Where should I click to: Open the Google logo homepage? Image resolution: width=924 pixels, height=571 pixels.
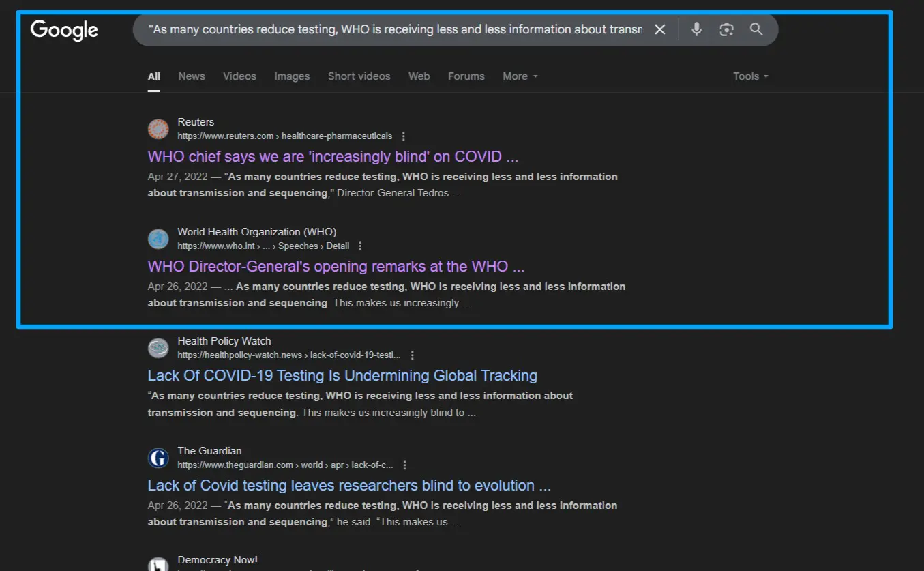pos(64,30)
